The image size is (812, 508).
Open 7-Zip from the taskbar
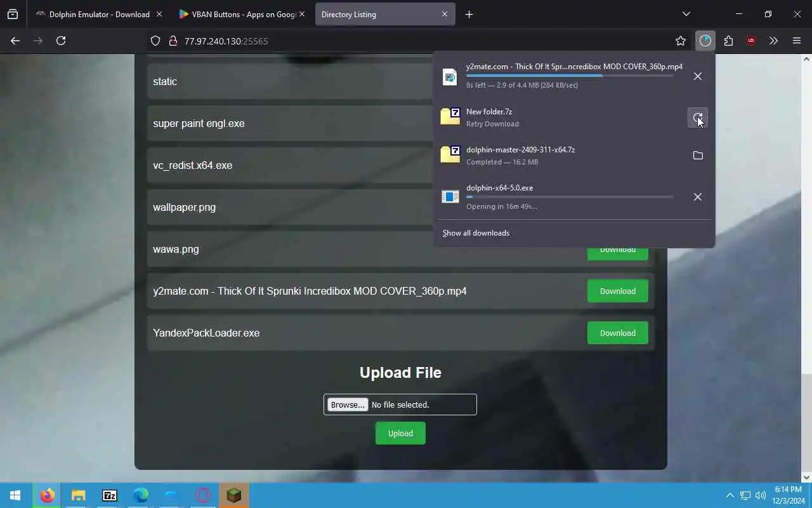coord(109,495)
